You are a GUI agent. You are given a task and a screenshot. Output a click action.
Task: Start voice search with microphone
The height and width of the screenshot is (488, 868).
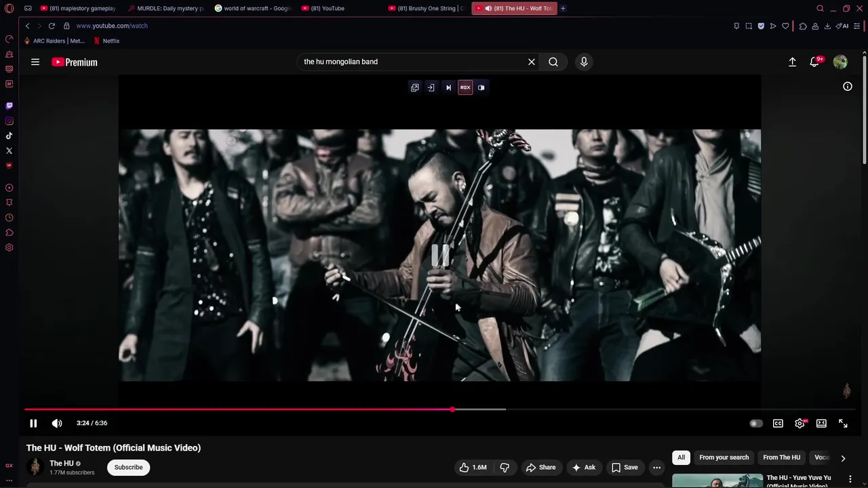point(584,62)
